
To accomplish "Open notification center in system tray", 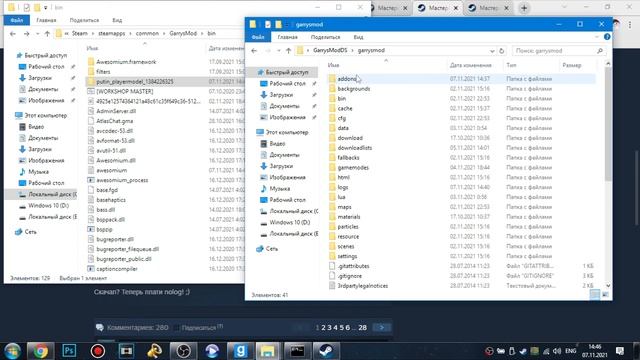I will click(620, 351).
